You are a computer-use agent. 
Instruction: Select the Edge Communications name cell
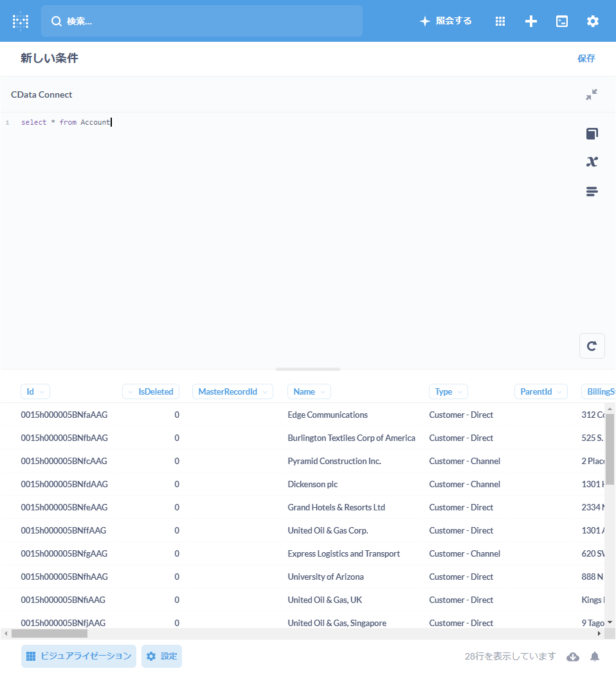click(327, 415)
